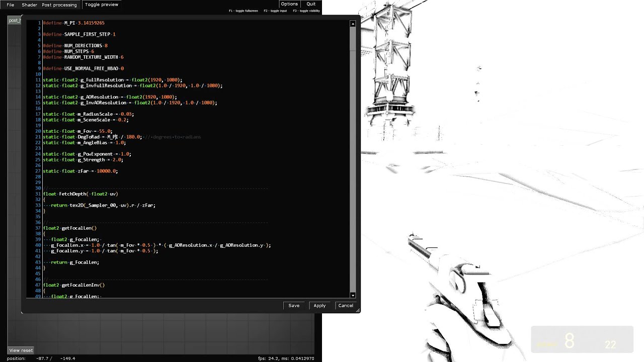Click g_AOResolution on line 14
The image size is (644, 362).
(99, 97)
